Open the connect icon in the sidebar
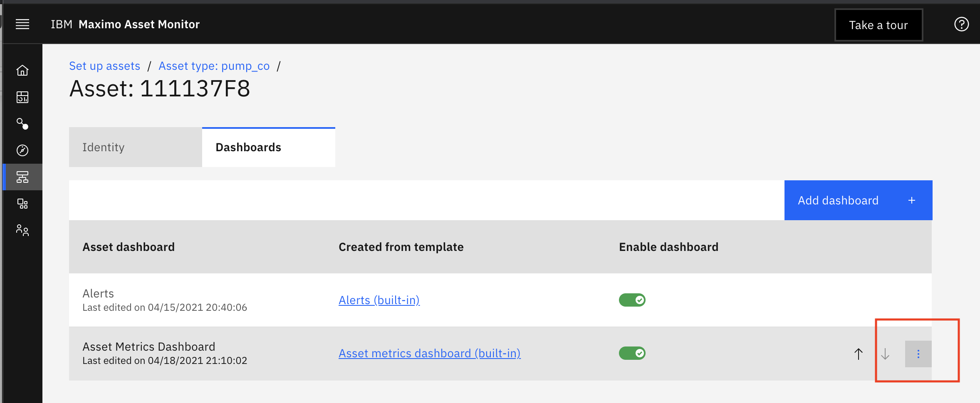Viewport: 980px width, 403px height. [22, 123]
